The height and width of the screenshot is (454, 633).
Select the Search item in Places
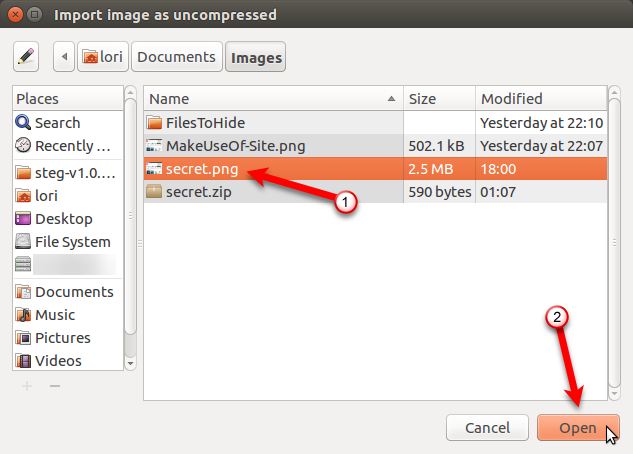(x=57, y=123)
